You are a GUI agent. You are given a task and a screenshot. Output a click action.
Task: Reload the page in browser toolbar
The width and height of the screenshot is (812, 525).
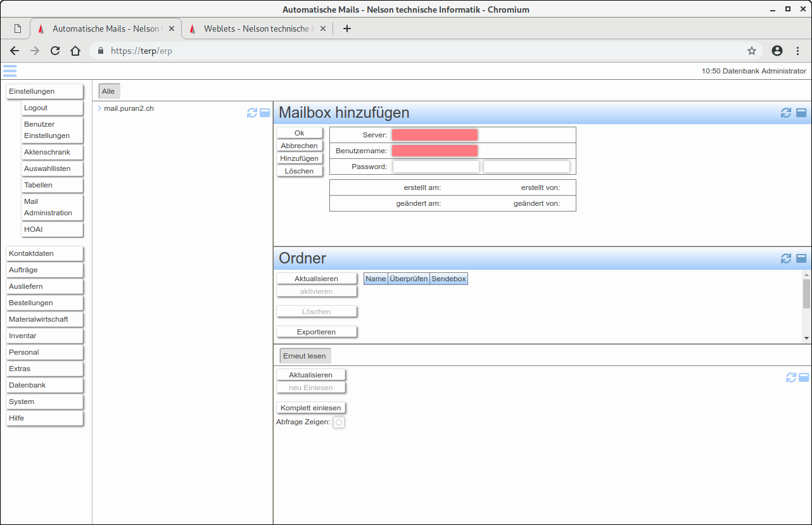point(55,51)
